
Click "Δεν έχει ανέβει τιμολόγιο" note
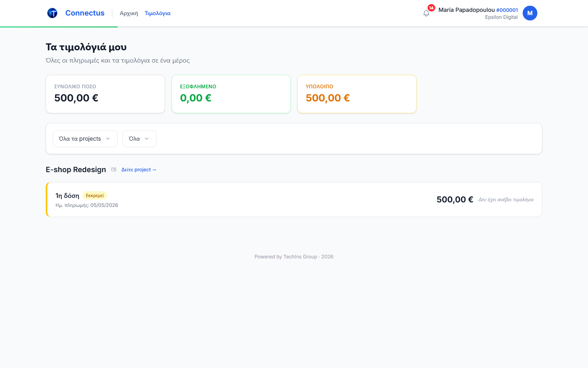tap(506, 200)
